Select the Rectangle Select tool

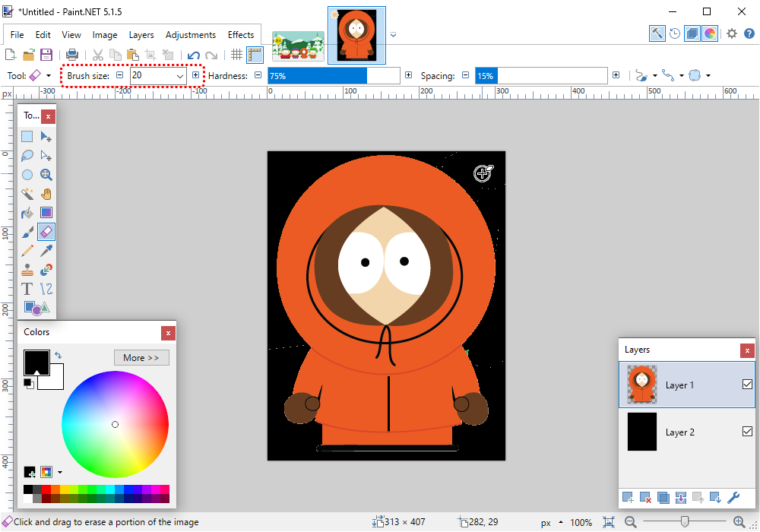27,137
